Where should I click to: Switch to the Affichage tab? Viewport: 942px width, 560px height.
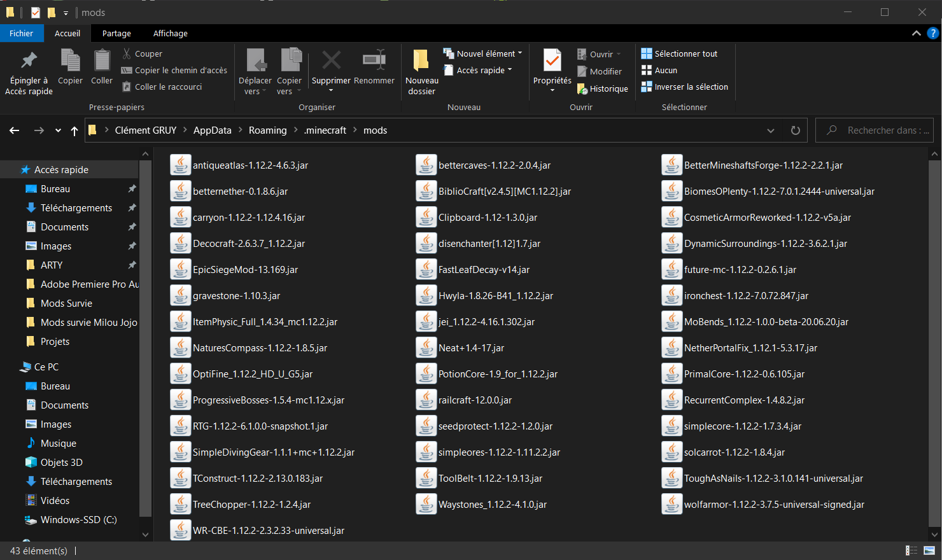[171, 33]
